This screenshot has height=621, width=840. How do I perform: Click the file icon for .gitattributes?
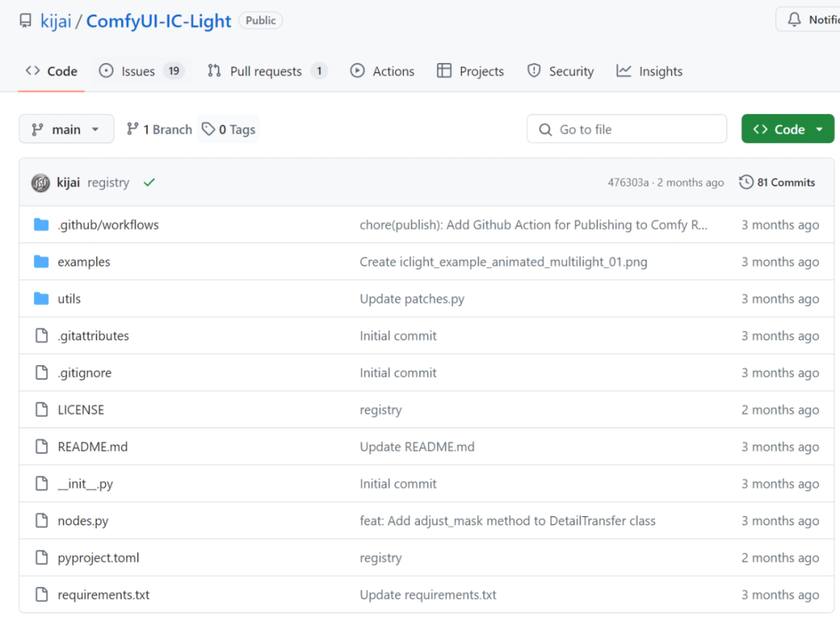(41, 336)
